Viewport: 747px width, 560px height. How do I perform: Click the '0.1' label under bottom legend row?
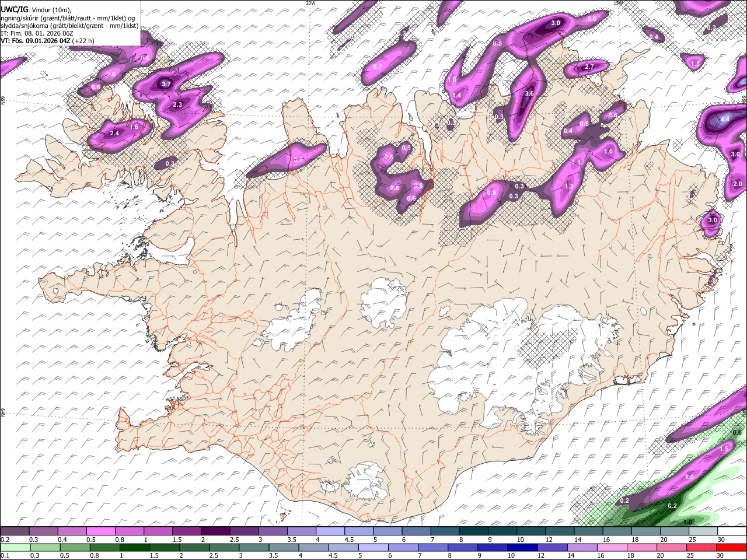pyautogui.click(x=4, y=556)
